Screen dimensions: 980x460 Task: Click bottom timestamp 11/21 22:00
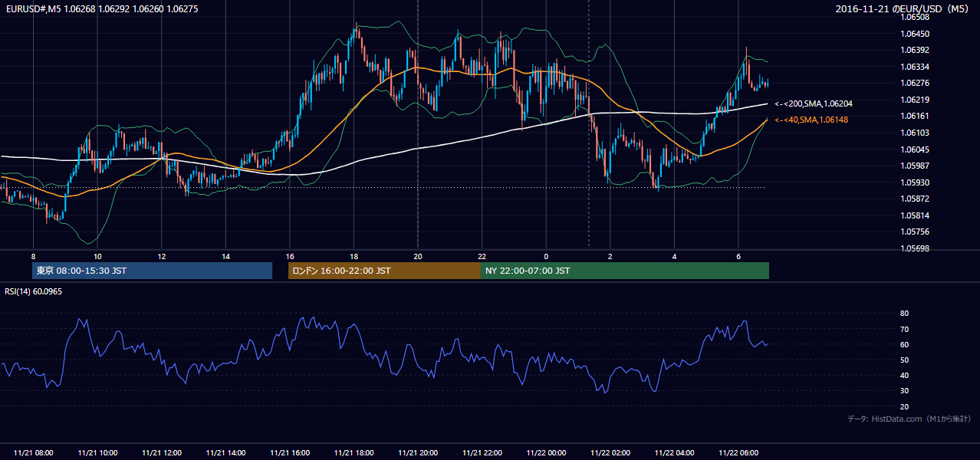[482, 453]
